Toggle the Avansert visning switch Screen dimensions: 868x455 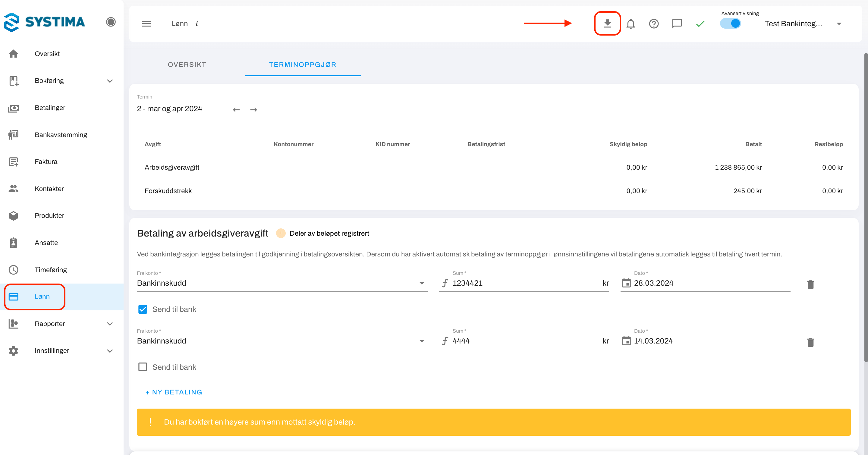click(x=730, y=24)
